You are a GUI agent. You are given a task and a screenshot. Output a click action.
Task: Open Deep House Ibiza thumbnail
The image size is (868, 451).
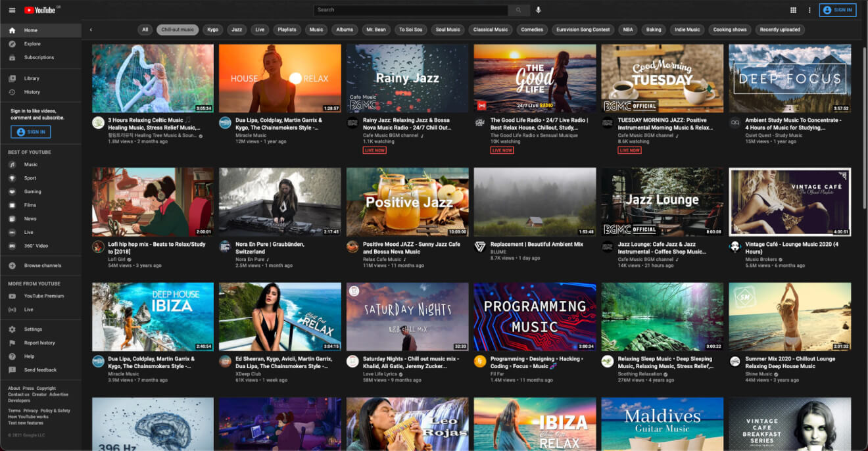tap(153, 317)
